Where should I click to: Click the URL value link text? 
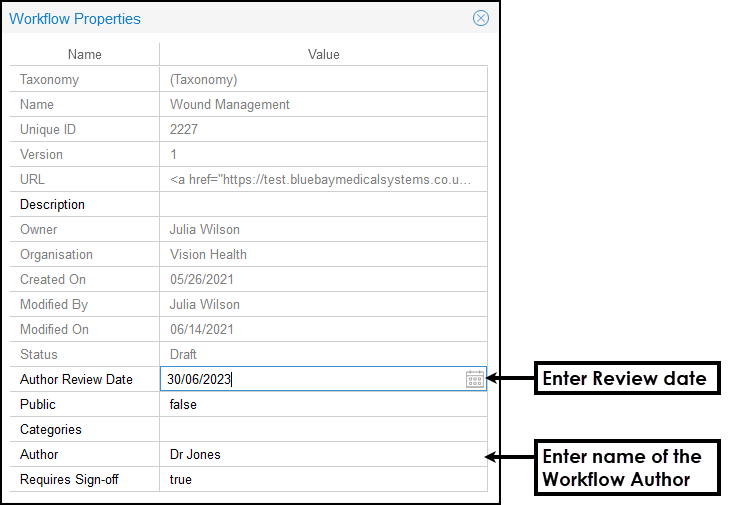pos(320,179)
